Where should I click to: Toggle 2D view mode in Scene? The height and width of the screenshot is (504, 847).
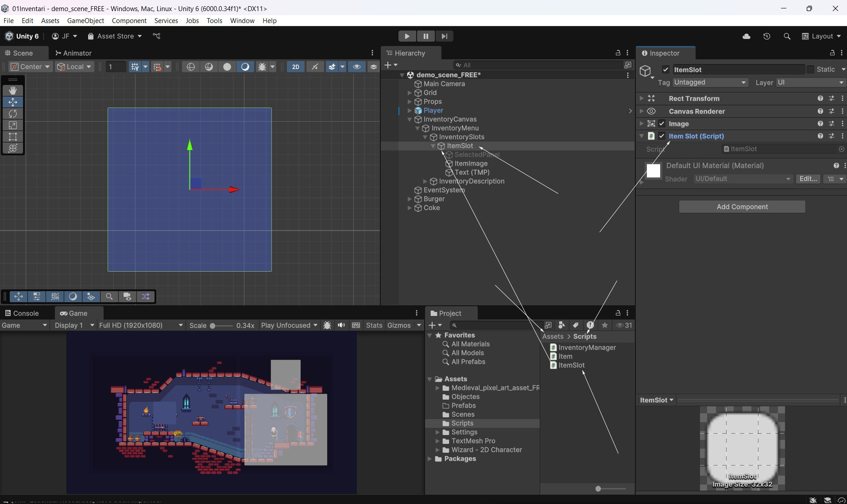tap(295, 67)
